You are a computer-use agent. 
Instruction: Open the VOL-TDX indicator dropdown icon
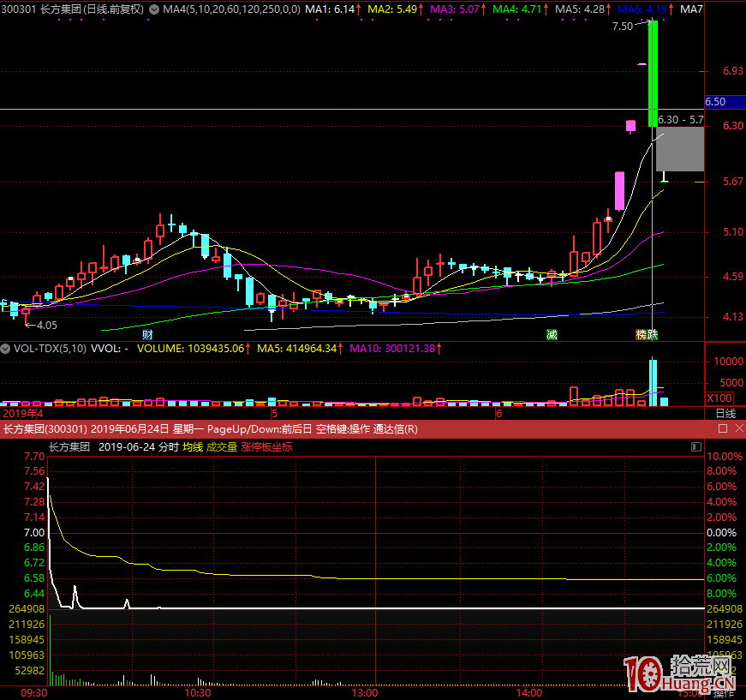click(x=5, y=349)
